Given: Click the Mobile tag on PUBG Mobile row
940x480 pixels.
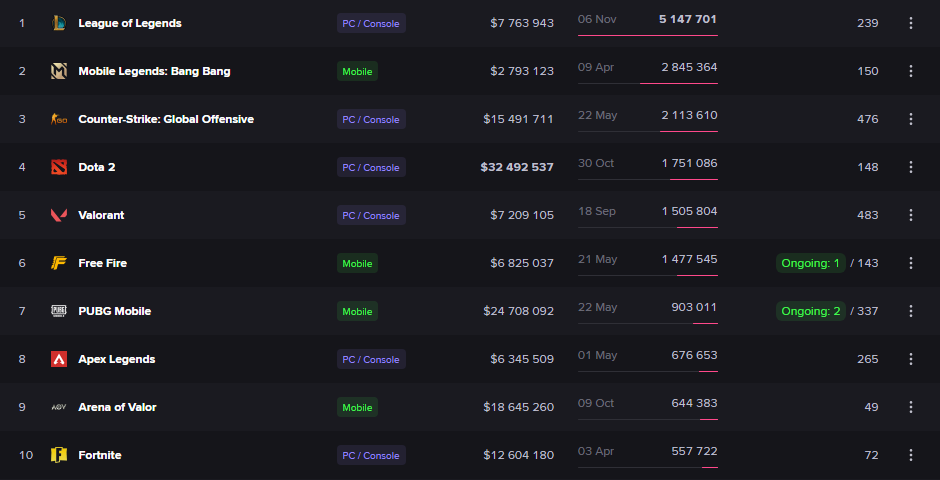Looking at the screenshot, I should 357,311.
